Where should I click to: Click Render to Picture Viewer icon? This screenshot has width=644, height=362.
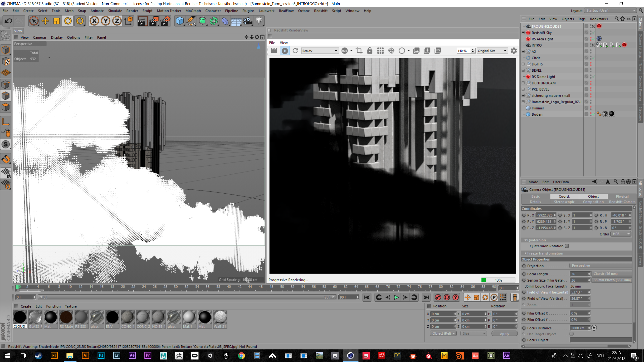click(x=154, y=21)
